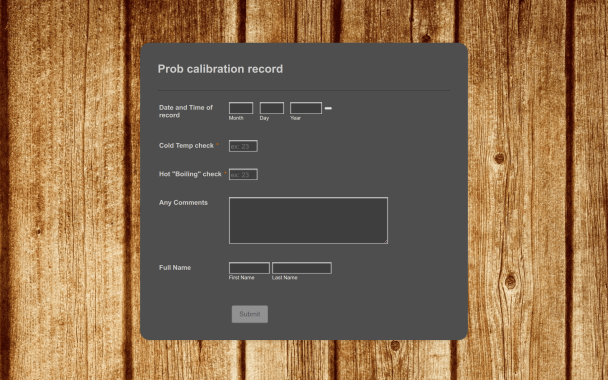Submit the calibration record form
This screenshot has width=608, height=380.
250,314
